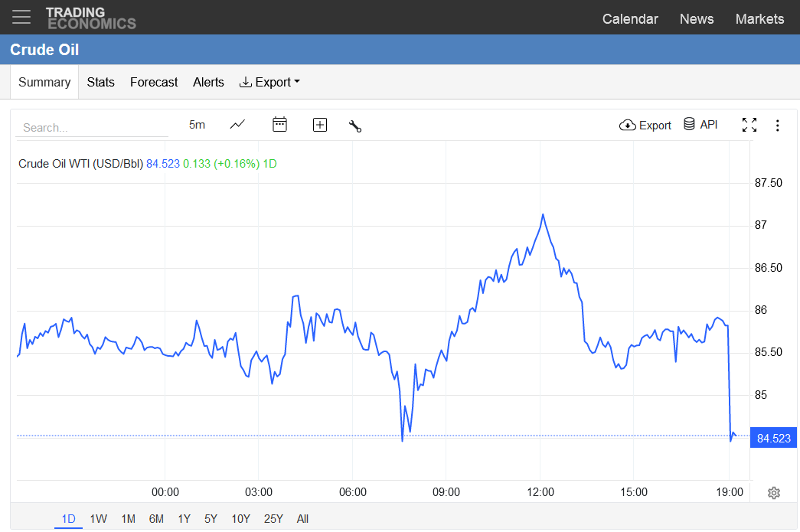This screenshot has height=532, width=800.
Task: Open the 5m interval selector
Action: (197, 125)
